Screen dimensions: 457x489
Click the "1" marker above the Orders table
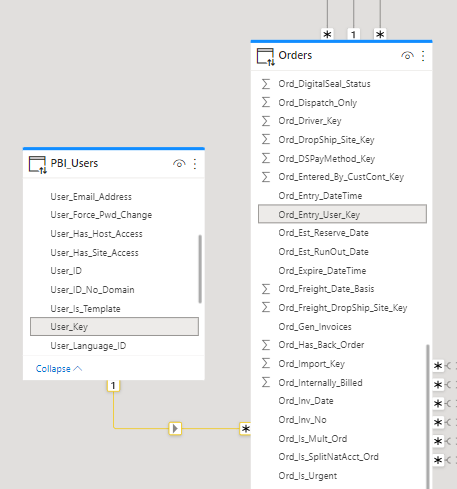tap(353, 34)
